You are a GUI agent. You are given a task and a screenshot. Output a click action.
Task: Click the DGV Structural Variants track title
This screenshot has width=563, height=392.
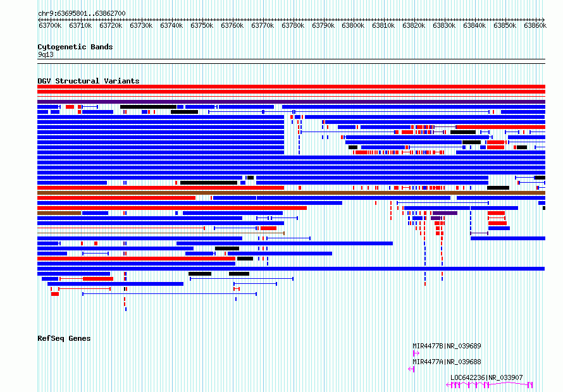pos(89,81)
